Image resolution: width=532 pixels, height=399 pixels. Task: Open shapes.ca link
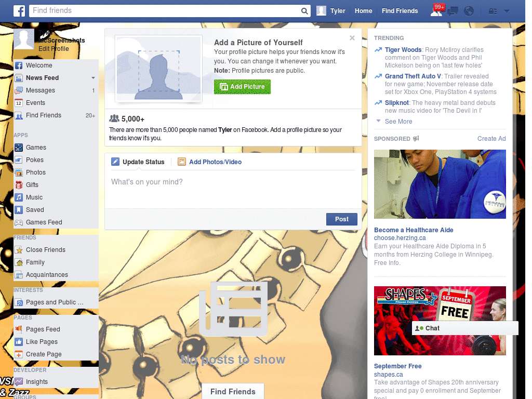point(389,375)
